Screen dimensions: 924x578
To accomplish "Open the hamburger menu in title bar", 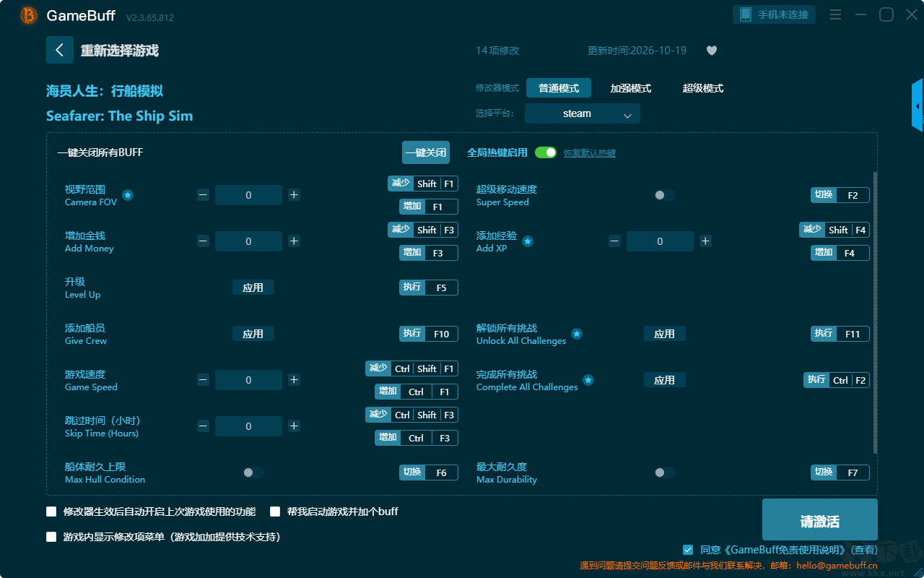I will 835,14.
